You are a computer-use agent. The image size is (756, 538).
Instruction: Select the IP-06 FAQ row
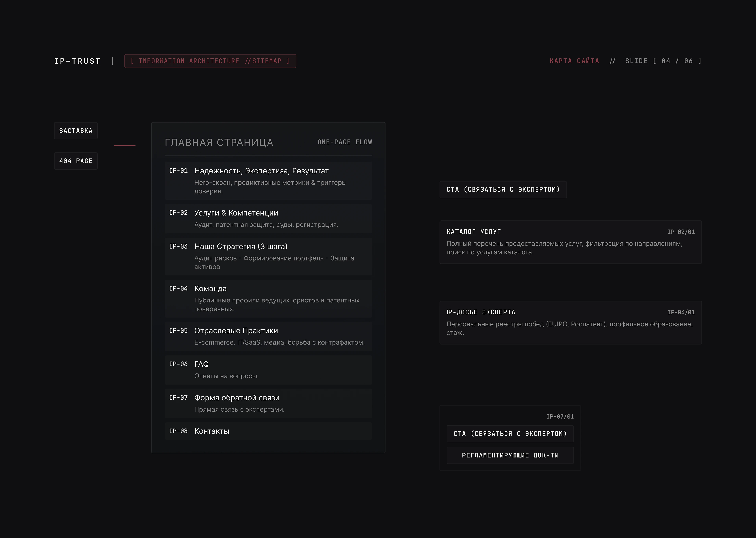pos(268,370)
